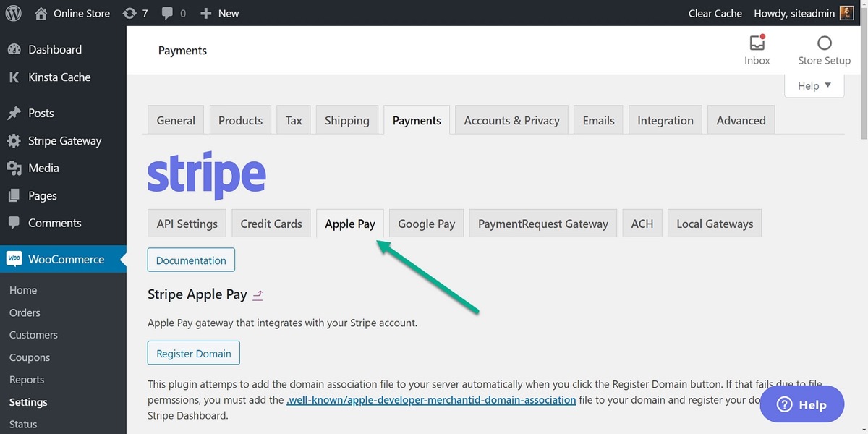Click the Register Domain button
Viewport: 868px width, 434px height.
coord(194,353)
